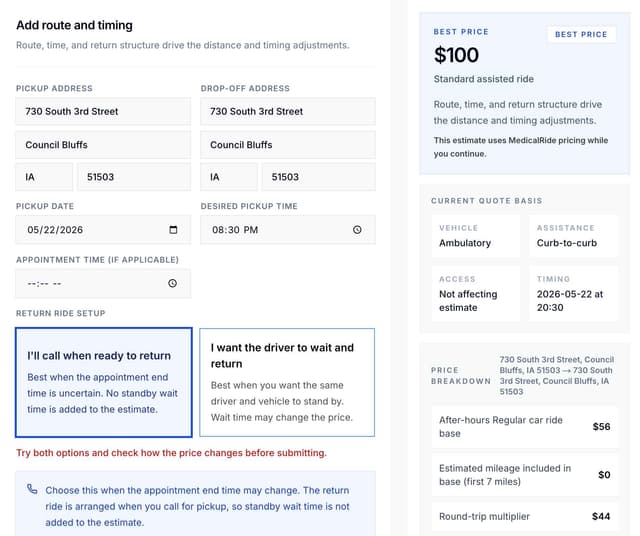
Task: Click the BEST PRICE badge
Action: pos(581,34)
